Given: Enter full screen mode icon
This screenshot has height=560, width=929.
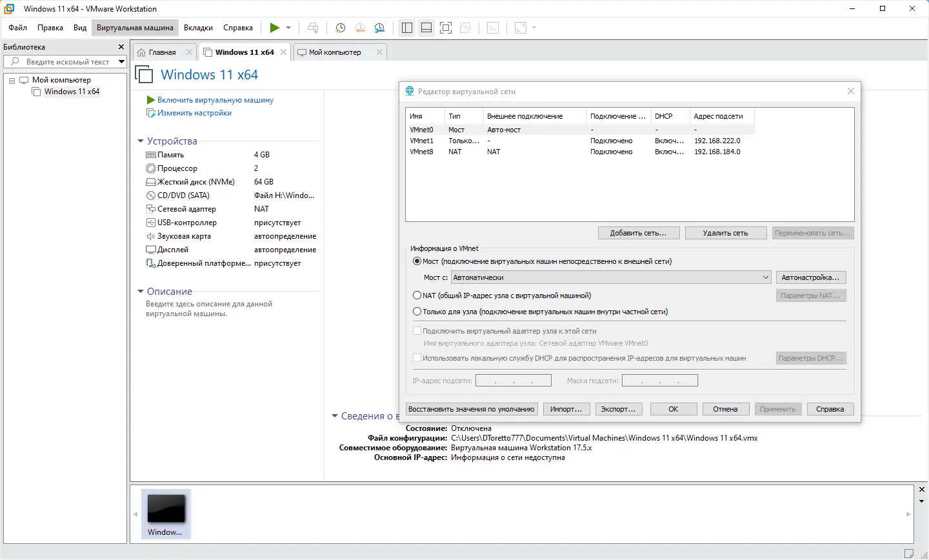Looking at the screenshot, I should [x=446, y=27].
